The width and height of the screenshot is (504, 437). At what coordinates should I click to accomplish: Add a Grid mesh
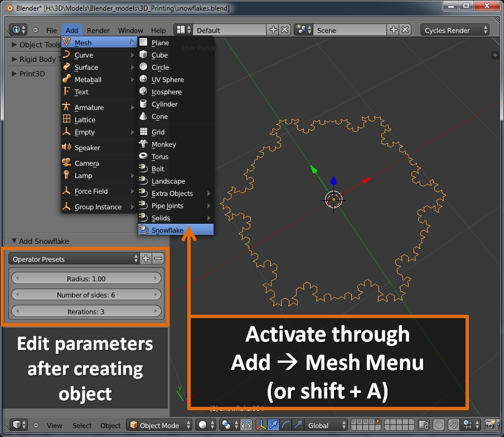pyautogui.click(x=176, y=132)
